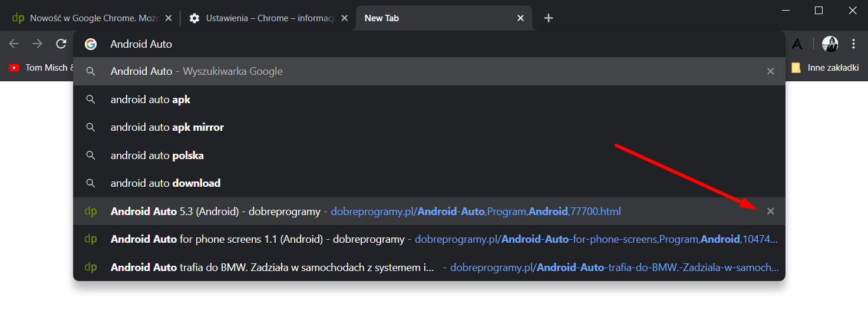Screen dimensions: 868x327
Task: Click the forward navigation arrow
Action: pyautogui.click(x=38, y=44)
